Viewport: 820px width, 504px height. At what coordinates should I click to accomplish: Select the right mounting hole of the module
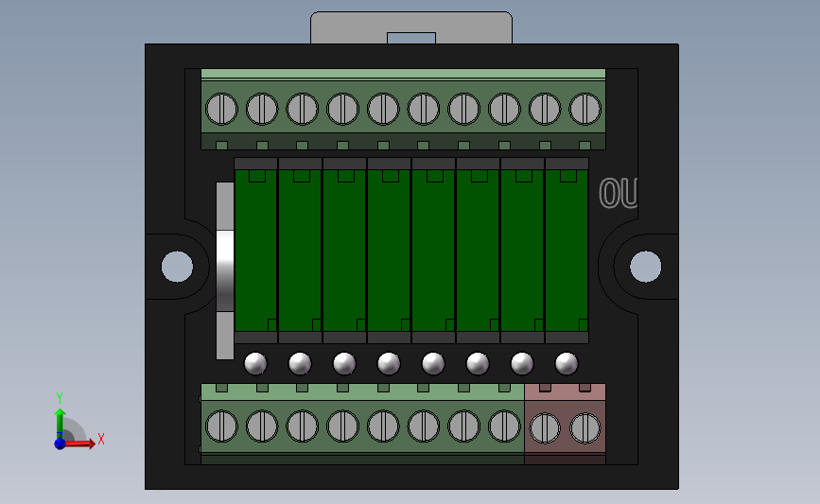click(x=645, y=267)
